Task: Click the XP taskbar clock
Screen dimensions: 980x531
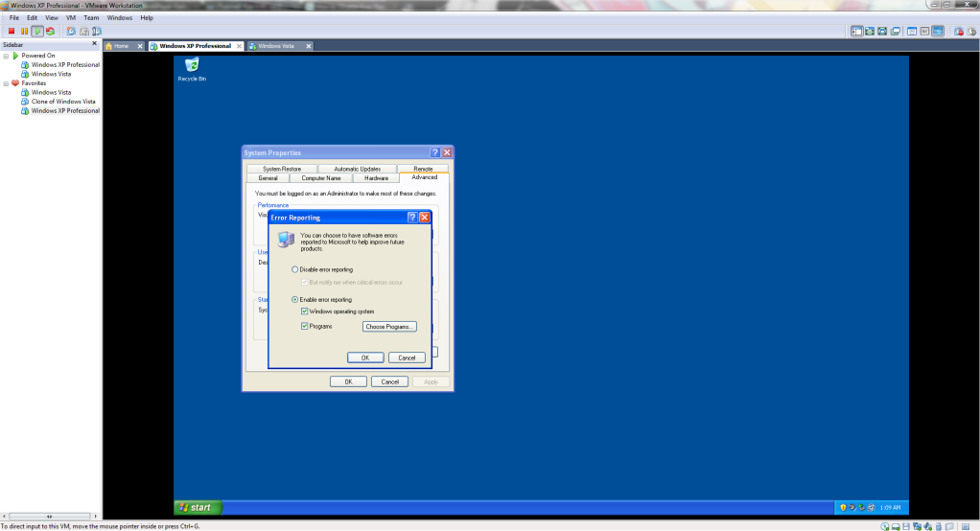Action: pos(891,507)
